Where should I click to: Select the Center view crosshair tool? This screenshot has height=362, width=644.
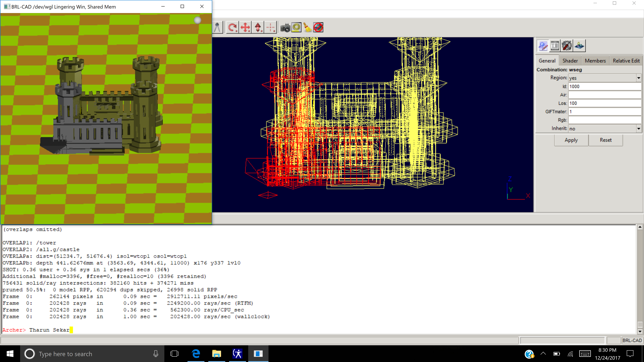[271, 27]
